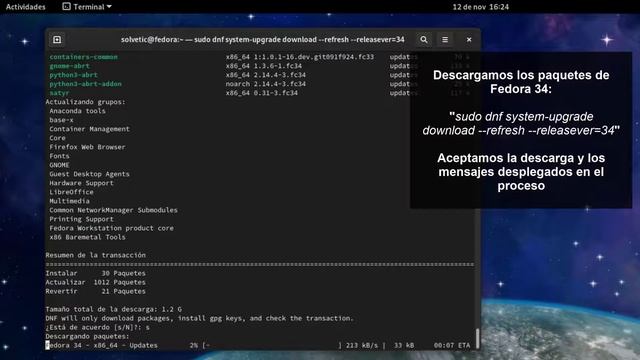Open the clock showing 12 de nov 16:24
640x360 pixels.
(x=480, y=7)
